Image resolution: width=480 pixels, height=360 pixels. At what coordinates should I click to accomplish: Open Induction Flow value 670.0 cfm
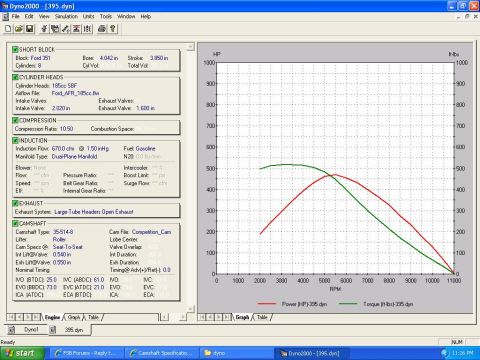click(x=63, y=149)
